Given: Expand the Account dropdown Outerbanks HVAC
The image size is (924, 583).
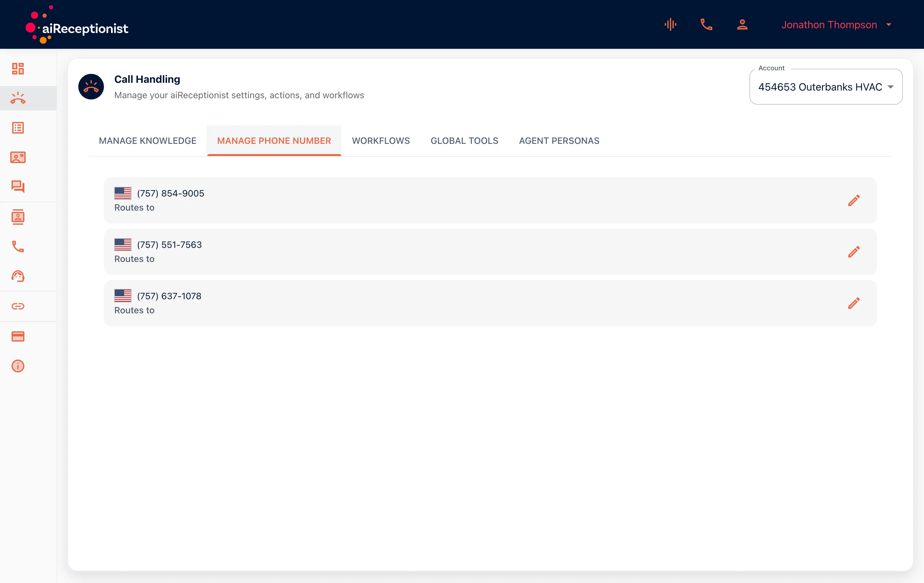Looking at the screenshot, I should pyautogui.click(x=826, y=87).
